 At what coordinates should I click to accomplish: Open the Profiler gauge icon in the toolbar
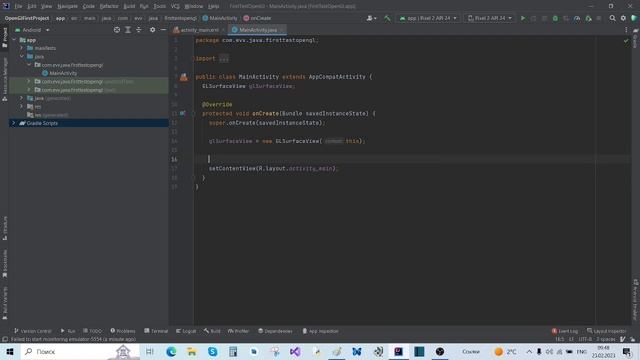tap(577, 18)
